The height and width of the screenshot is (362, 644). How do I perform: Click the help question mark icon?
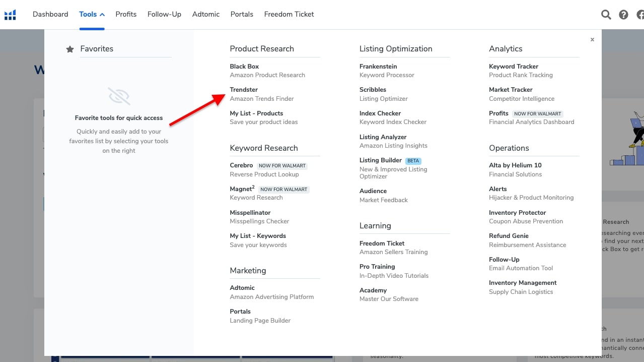[623, 15]
